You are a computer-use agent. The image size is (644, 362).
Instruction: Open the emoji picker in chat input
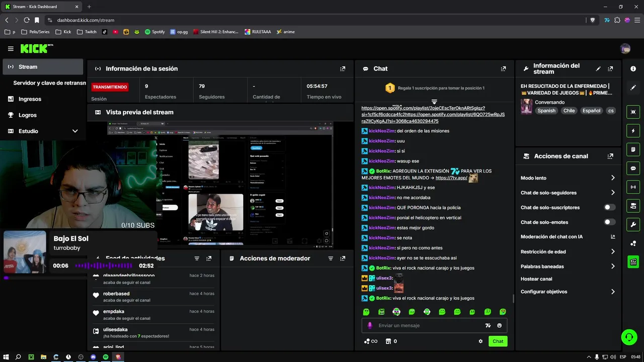click(500, 325)
